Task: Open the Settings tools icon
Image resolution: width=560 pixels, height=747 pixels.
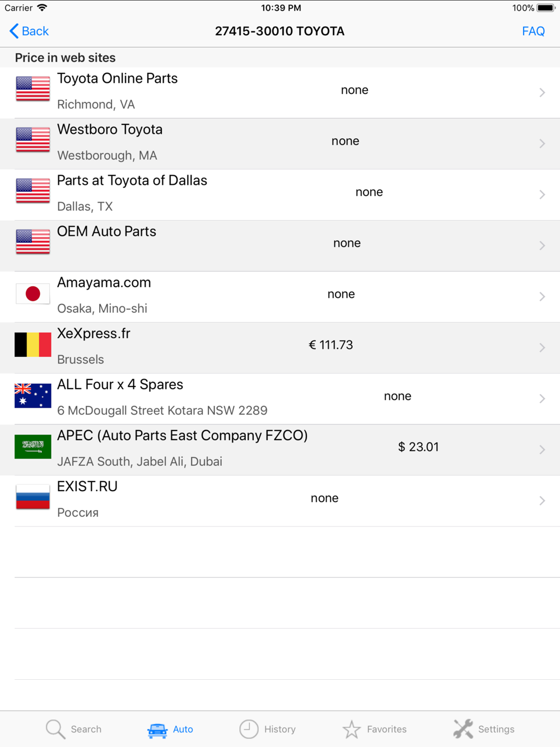Action: [463, 729]
